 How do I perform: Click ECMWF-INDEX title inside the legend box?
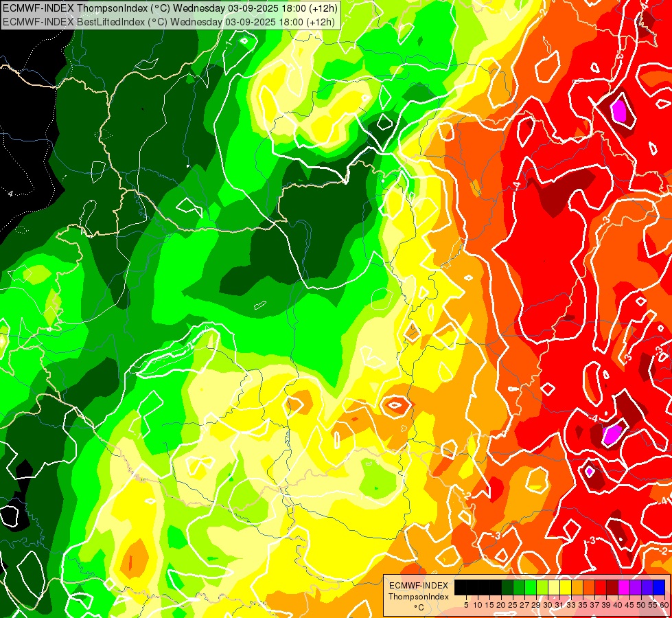click(419, 586)
